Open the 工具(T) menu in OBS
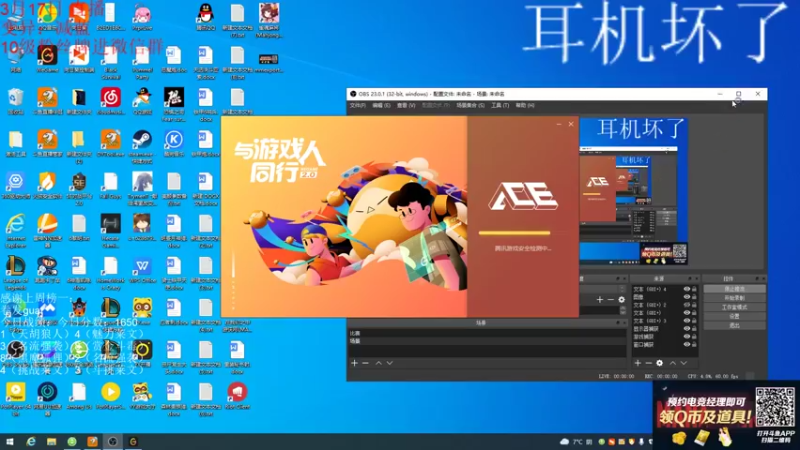Viewport: 800px width, 450px height. coord(500,105)
